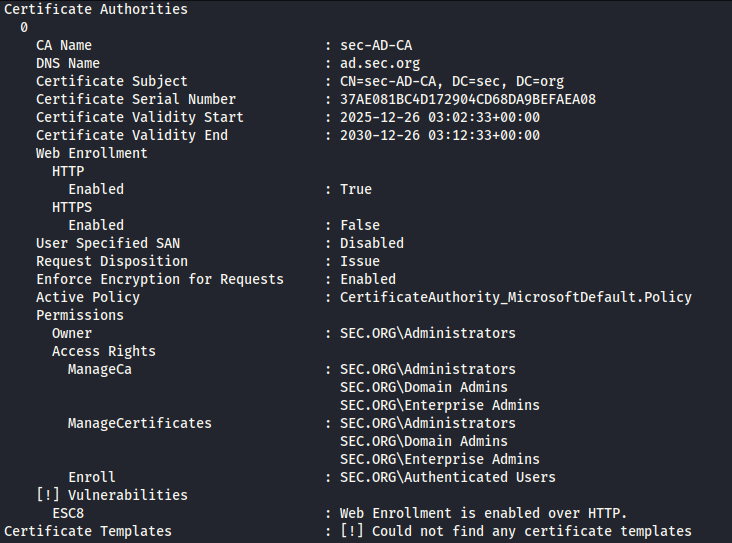Click the 'ESC8' vulnerability label
732x543 pixels.
pyautogui.click(x=68, y=513)
